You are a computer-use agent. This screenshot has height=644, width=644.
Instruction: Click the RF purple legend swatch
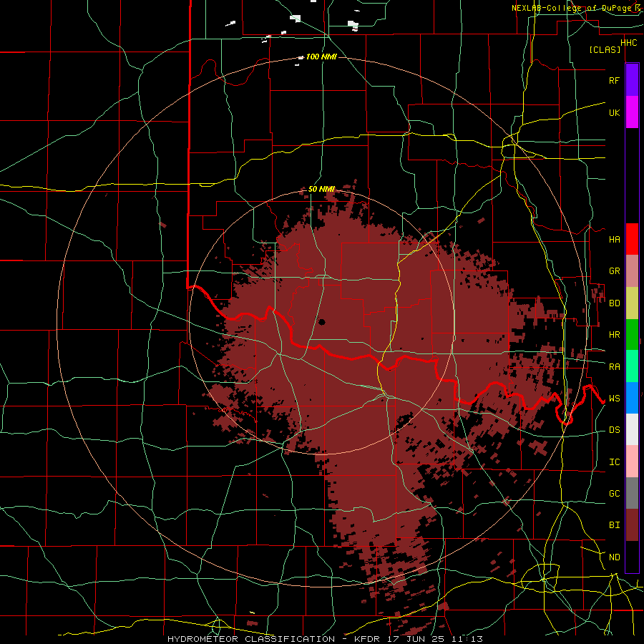click(632, 80)
